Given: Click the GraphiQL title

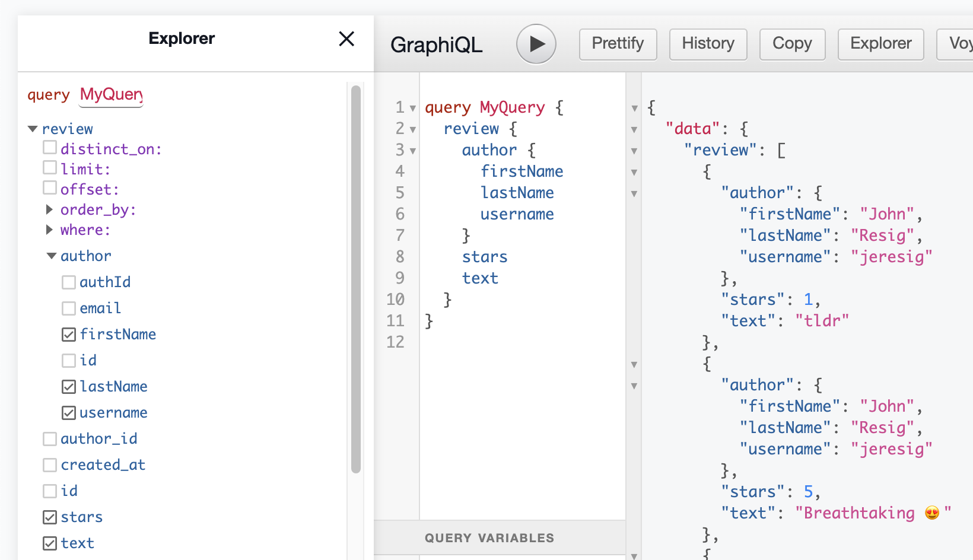Looking at the screenshot, I should [436, 45].
